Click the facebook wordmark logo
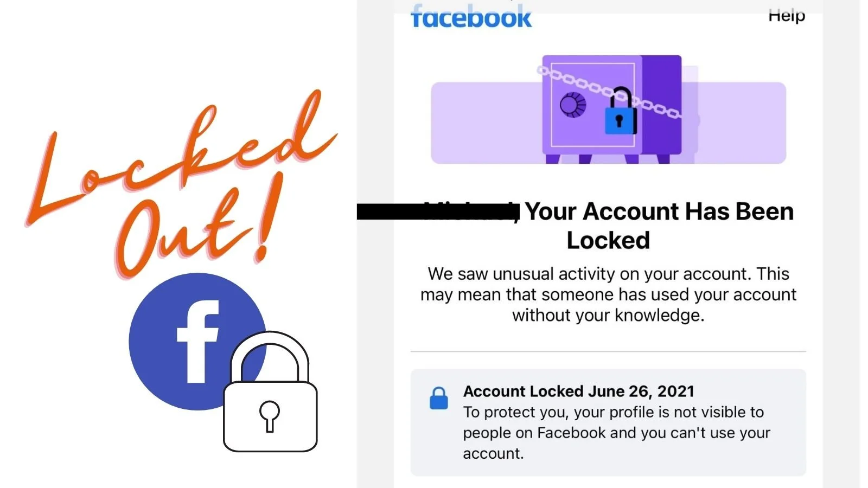 [x=471, y=16]
